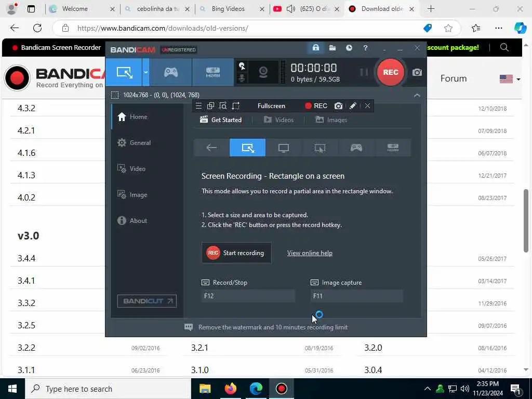Open the scheduled recording clock icon
This screenshot has height=399, width=532.
(x=349, y=48)
